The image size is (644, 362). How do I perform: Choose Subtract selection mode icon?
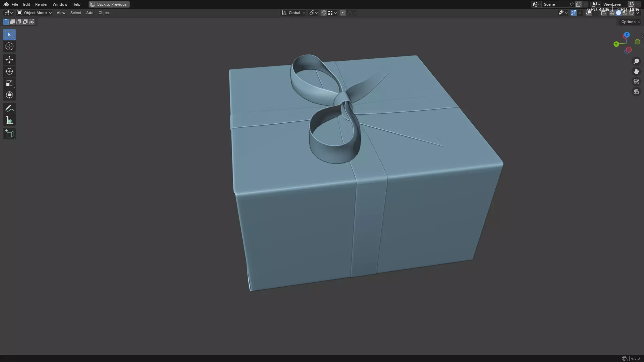pos(19,22)
